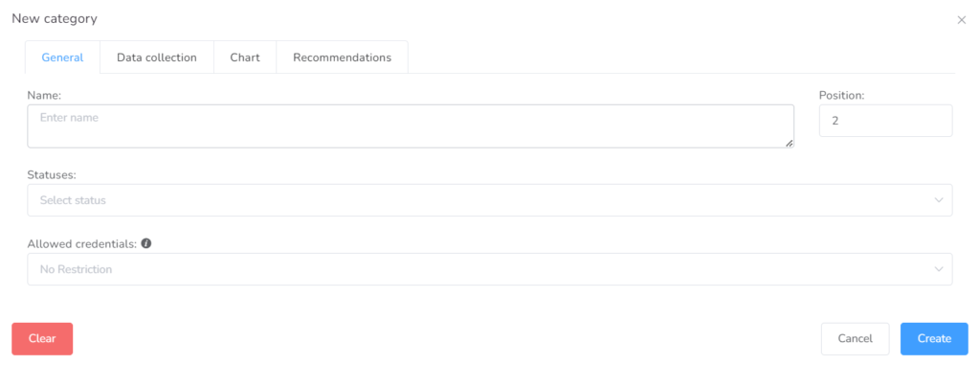Screen dimensions: 980x365
Task: Expand the Allowed credentials dropdown chevron
Action: pyautogui.click(x=938, y=269)
